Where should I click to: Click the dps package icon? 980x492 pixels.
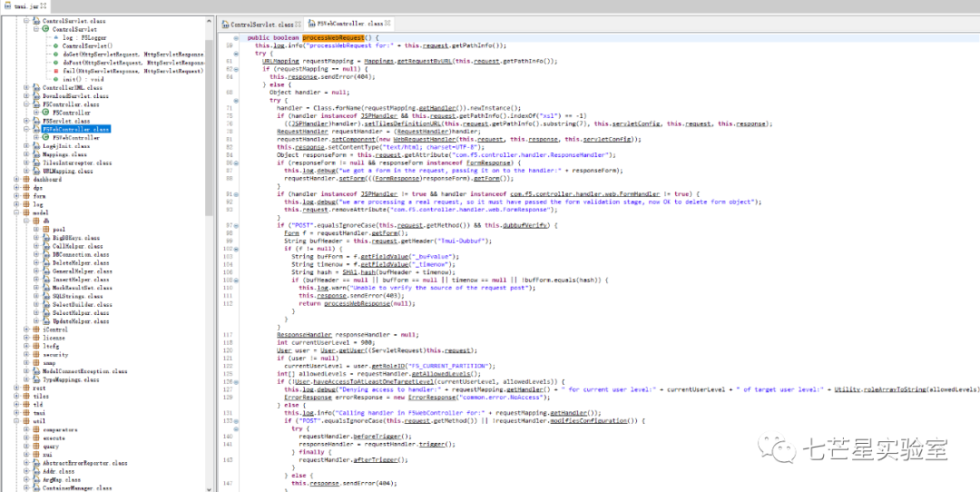click(27, 188)
